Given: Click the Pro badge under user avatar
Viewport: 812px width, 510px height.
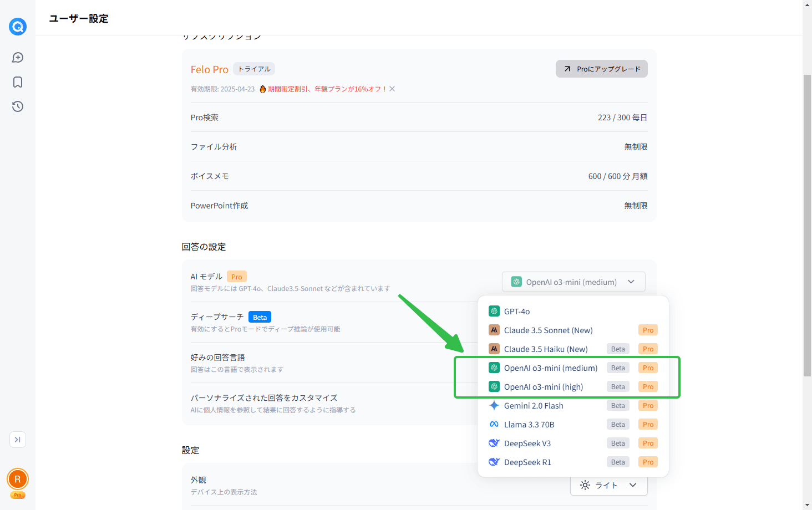Looking at the screenshot, I should (18, 495).
